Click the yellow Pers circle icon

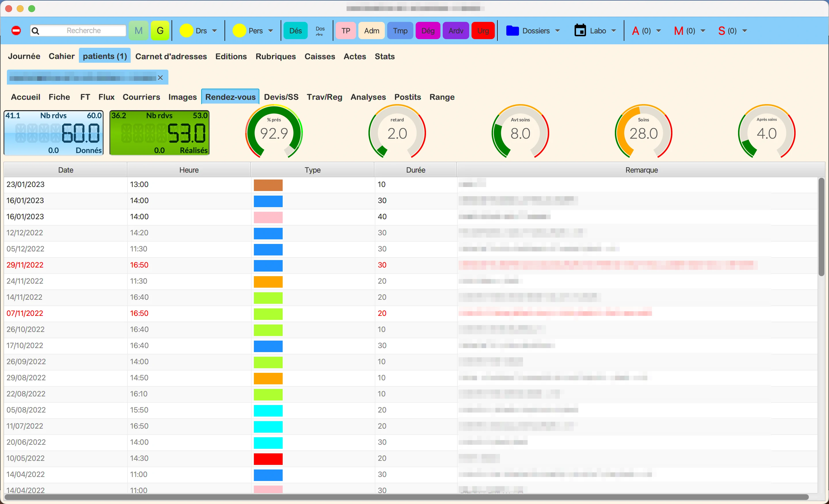[239, 30]
